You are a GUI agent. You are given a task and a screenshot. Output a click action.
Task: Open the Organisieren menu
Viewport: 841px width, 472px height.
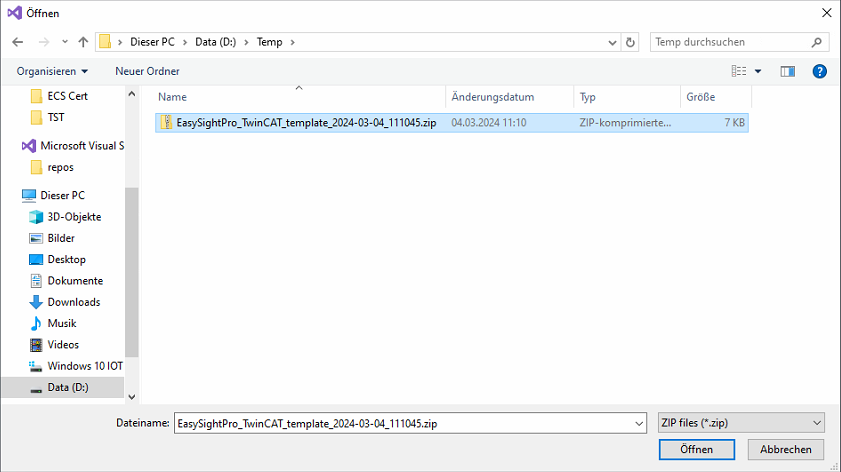pos(52,71)
